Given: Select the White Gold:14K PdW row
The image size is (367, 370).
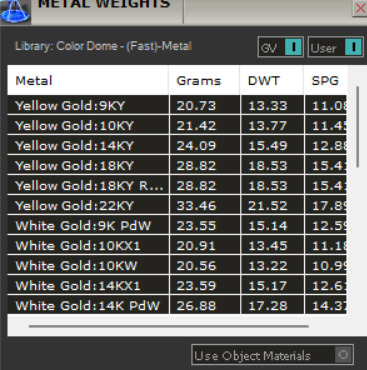Looking at the screenshot, I should click(177, 305).
